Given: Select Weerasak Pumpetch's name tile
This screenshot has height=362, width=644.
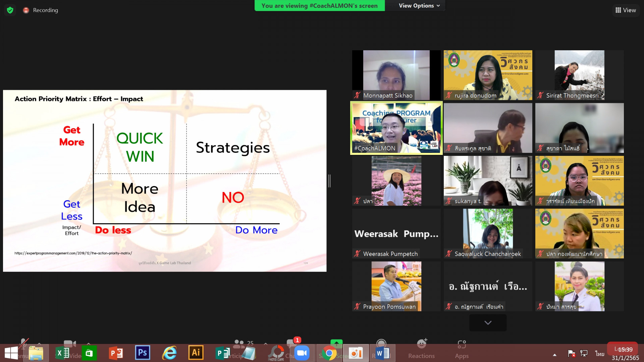Looking at the screenshot, I should [x=396, y=233].
